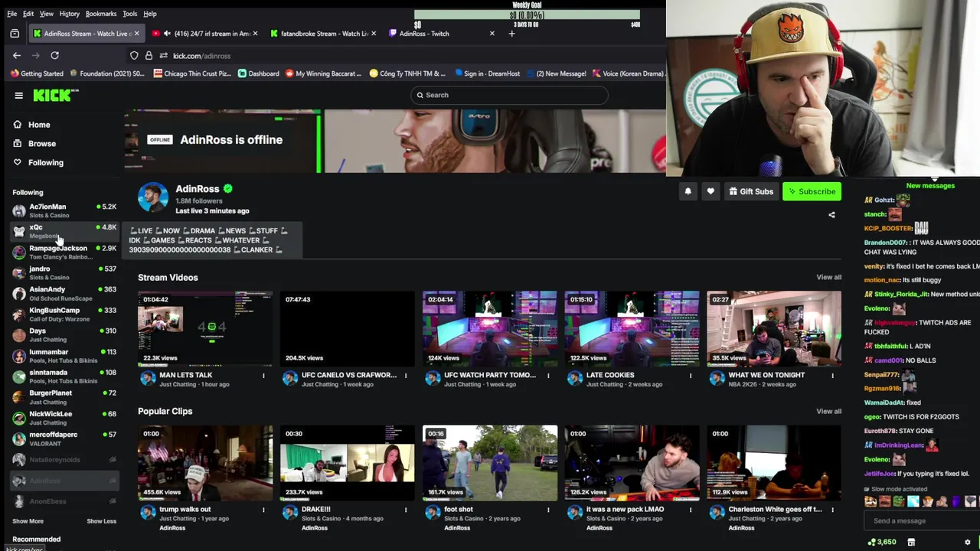Open AsianAndy channel in Following list
Viewport: 980px width, 551px height.
pyautogui.click(x=64, y=294)
